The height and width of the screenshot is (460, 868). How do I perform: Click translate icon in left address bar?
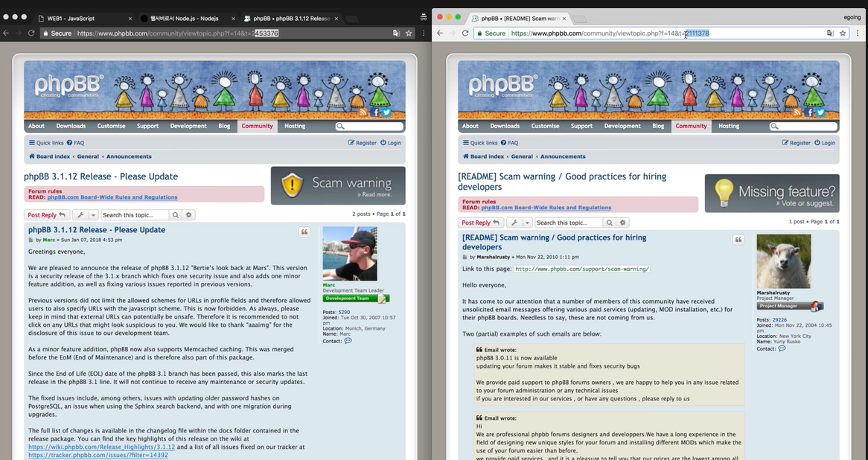pyautogui.click(x=396, y=33)
